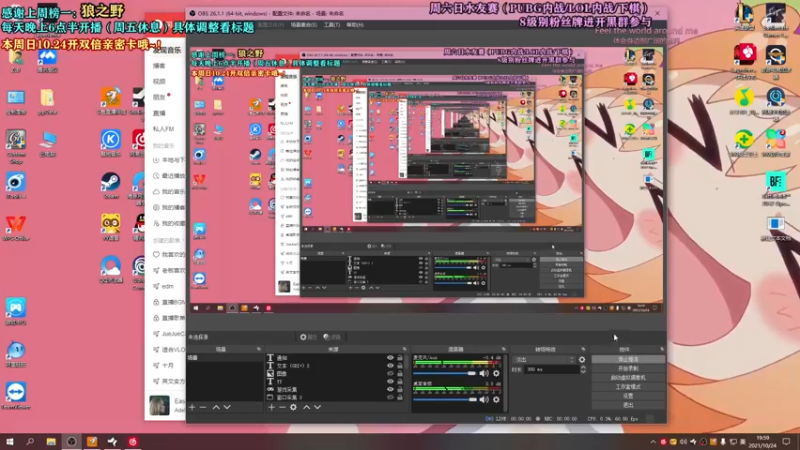This screenshot has width=800, height=450.
Task: Select 直播 in the music app sidebar
Action: point(159,113)
